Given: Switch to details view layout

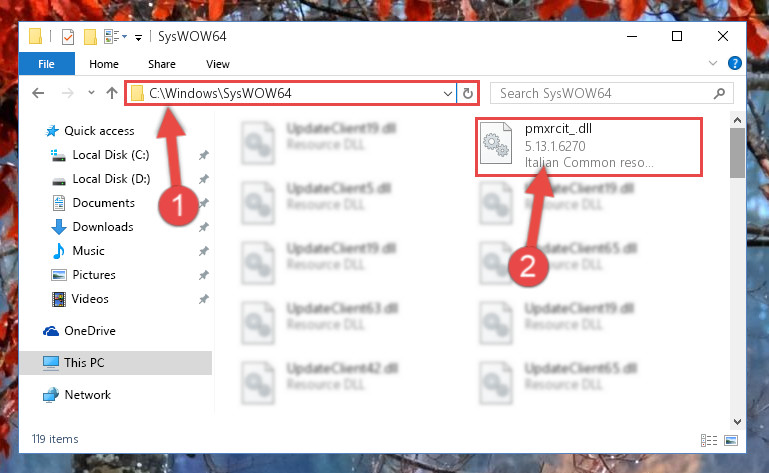Looking at the screenshot, I should pyautogui.click(x=709, y=440).
